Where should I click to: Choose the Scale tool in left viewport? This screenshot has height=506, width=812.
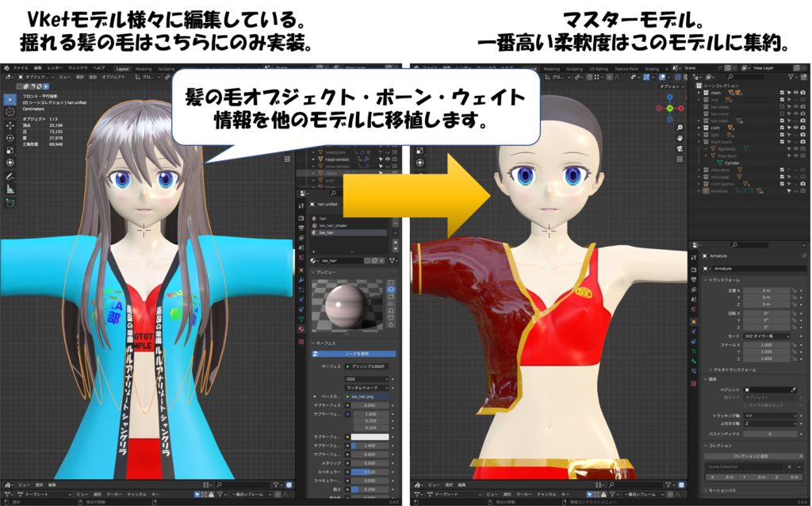(10, 150)
